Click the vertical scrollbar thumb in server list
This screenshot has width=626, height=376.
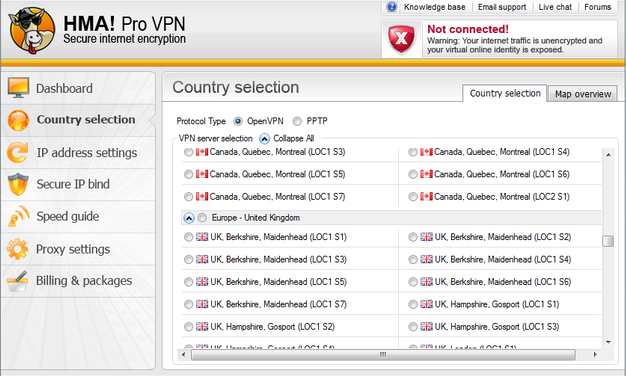pos(608,241)
